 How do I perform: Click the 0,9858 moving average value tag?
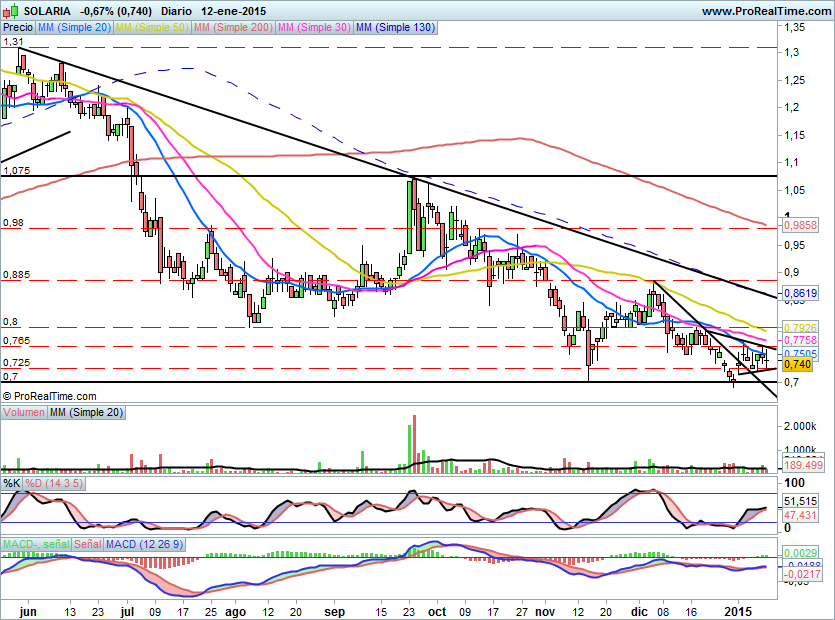click(799, 226)
